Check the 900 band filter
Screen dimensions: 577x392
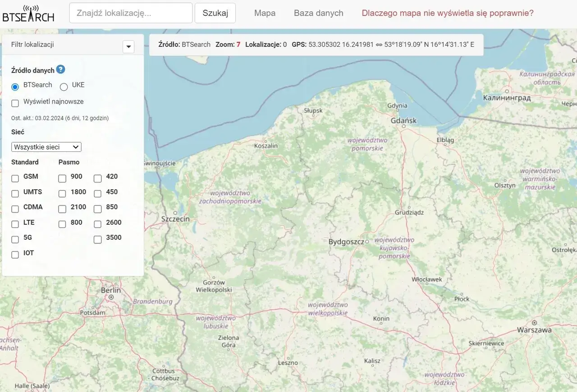coord(62,178)
